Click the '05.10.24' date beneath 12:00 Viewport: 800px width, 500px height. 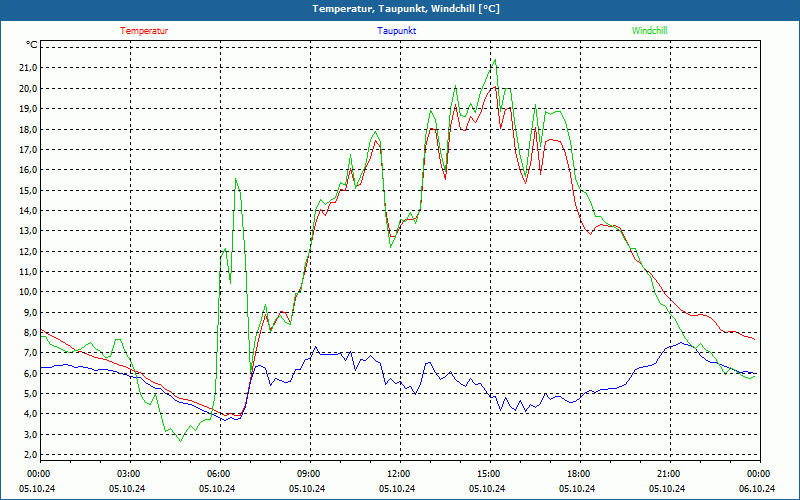click(x=397, y=488)
